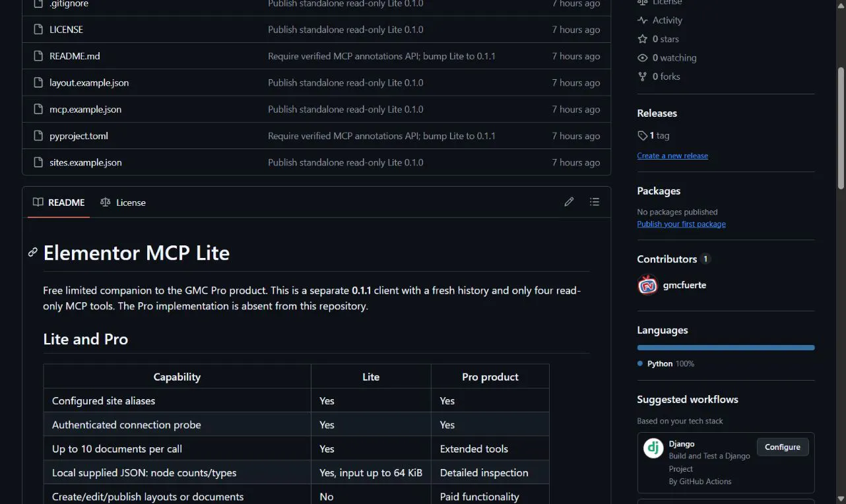This screenshot has height=504, width=846.
Task: Open the README.md file
Action: pyautogui.click(x=75, y=56)
